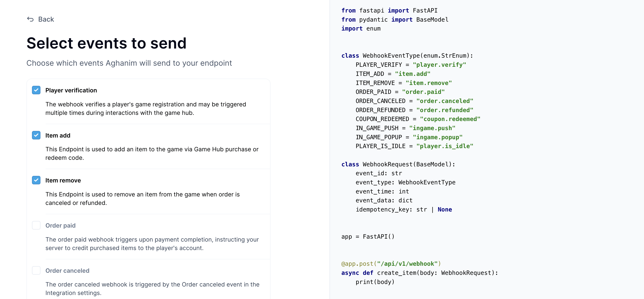644x299 pixels.
Task: Disable the Item add webhook checkbox
Action: coord(36,135)
